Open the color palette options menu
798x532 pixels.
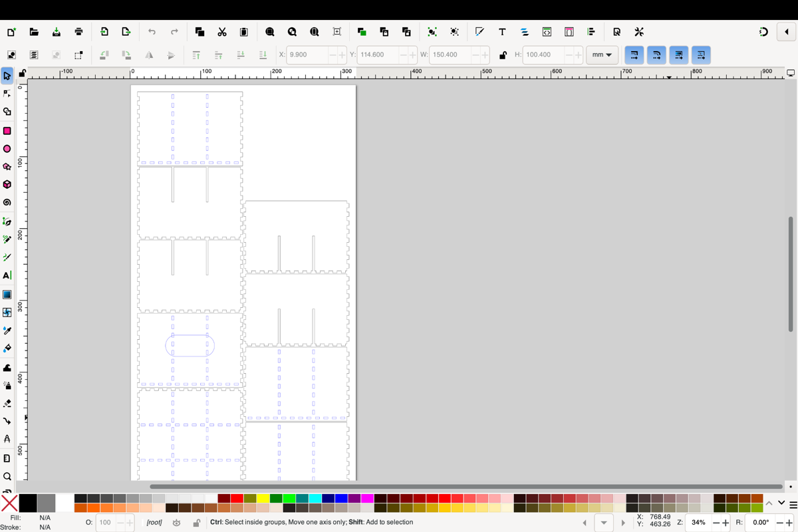pos(793,504)
